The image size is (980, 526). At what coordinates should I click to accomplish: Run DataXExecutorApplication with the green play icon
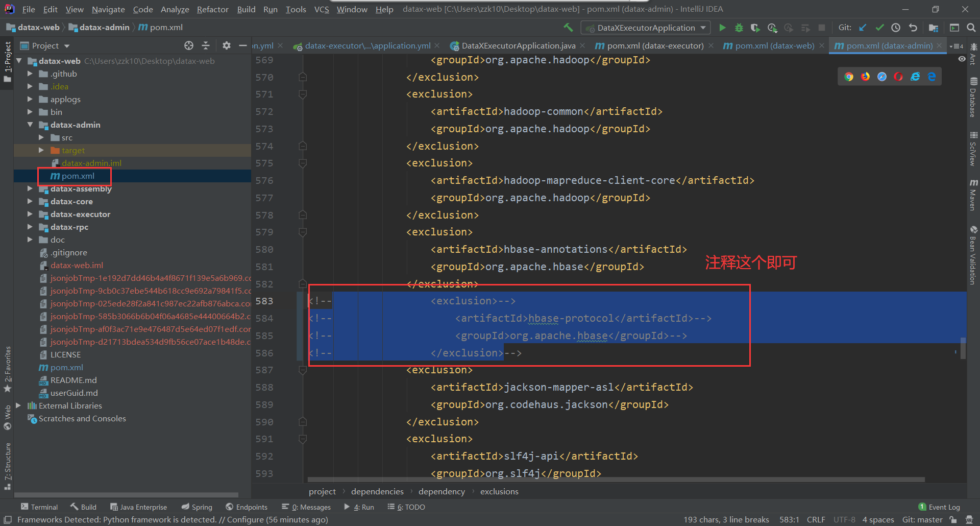point(722,28)
